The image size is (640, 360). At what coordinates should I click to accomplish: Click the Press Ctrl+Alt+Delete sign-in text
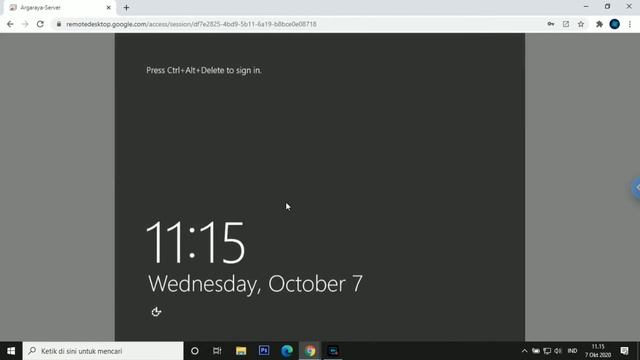click(204, 70)
